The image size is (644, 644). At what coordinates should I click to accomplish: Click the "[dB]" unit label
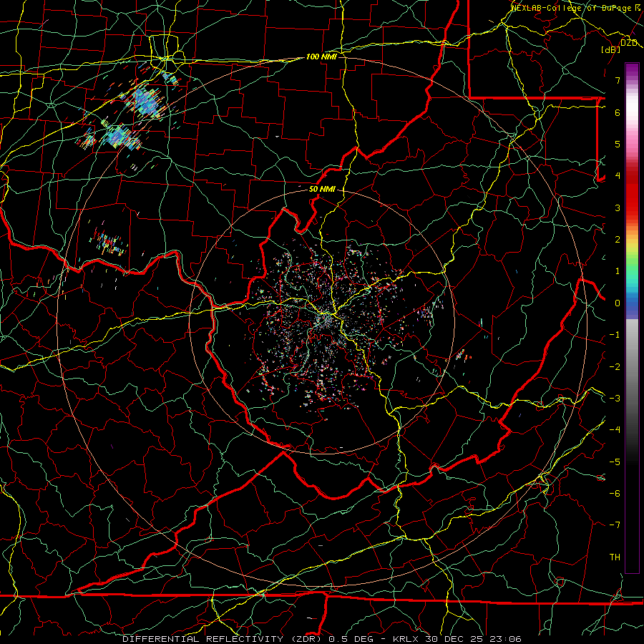tap(610, 49)
